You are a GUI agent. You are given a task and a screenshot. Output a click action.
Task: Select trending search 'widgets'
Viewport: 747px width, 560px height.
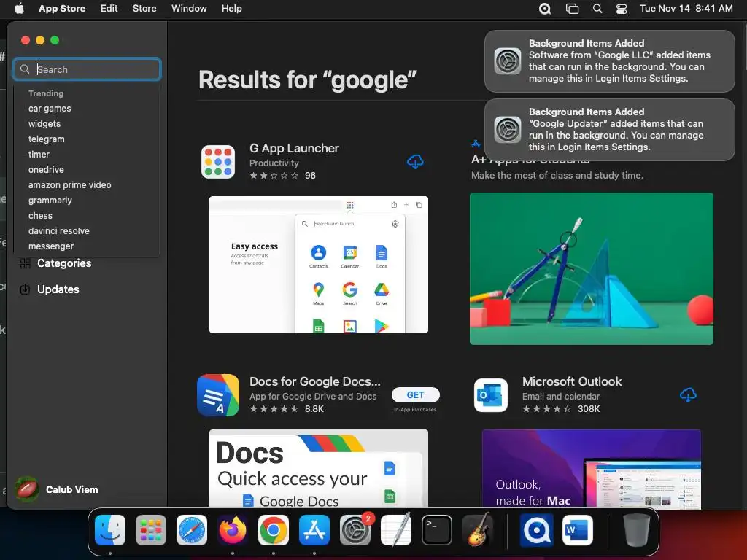coord(44,124)
